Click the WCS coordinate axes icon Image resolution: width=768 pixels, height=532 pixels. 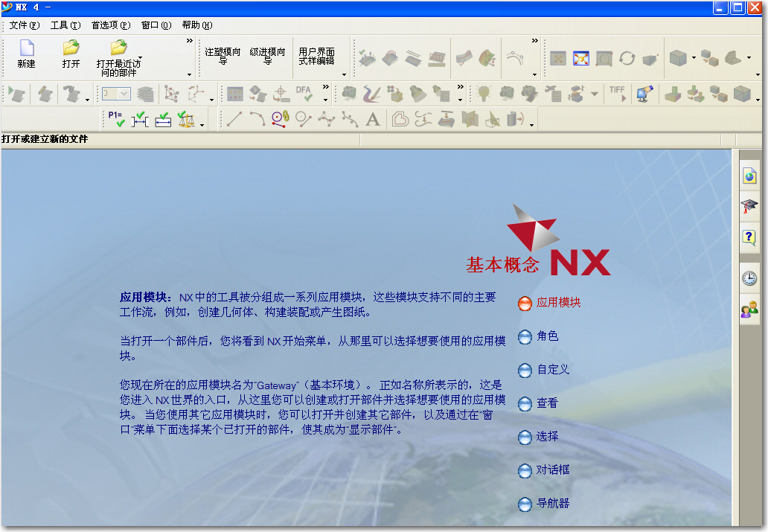(x=197, y=94)
